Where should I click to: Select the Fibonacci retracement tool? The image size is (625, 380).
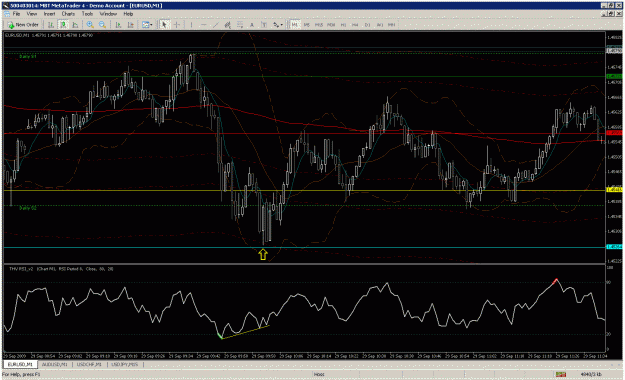[240, 25]
